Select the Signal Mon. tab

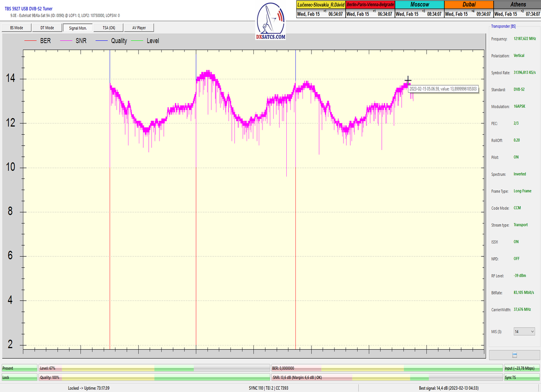tap(78, 28)
